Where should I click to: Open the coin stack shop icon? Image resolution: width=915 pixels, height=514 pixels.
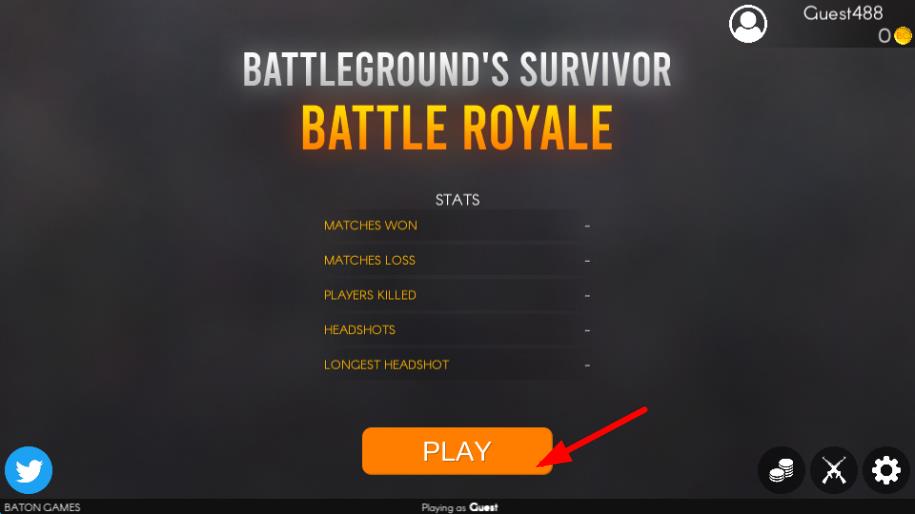click(781, 470)
